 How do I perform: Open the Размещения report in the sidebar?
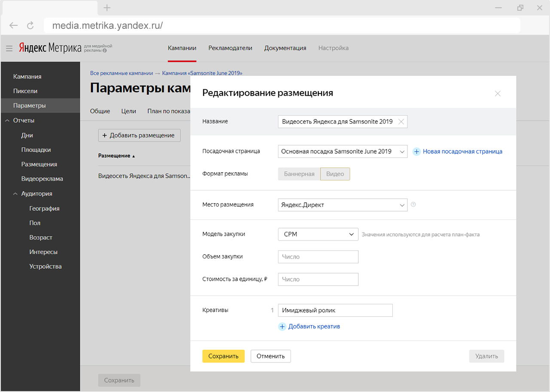[x=39, y=164]
